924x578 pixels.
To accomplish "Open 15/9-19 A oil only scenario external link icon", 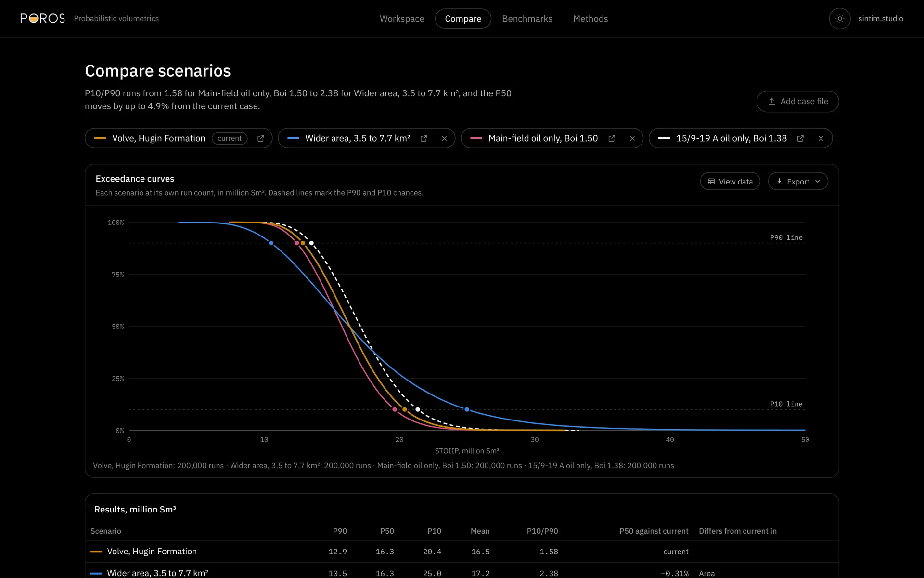I will click(x=800, y=138).
